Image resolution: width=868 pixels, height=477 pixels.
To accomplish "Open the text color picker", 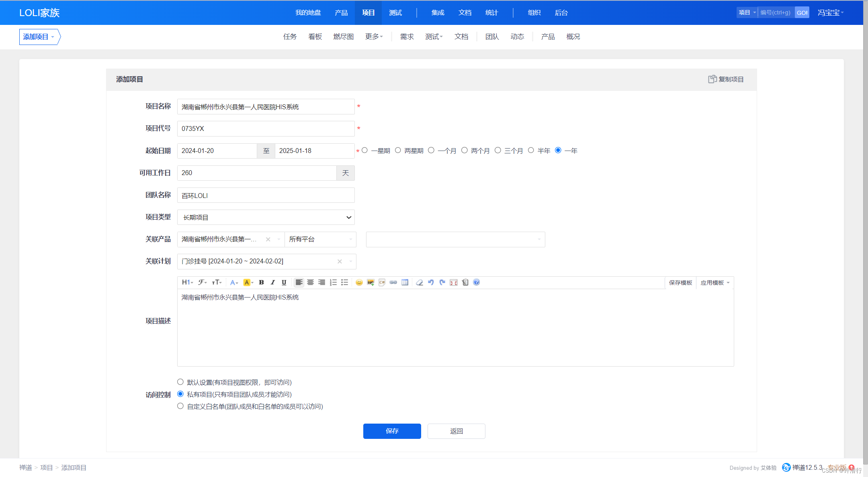I will [x=234, y=282].
